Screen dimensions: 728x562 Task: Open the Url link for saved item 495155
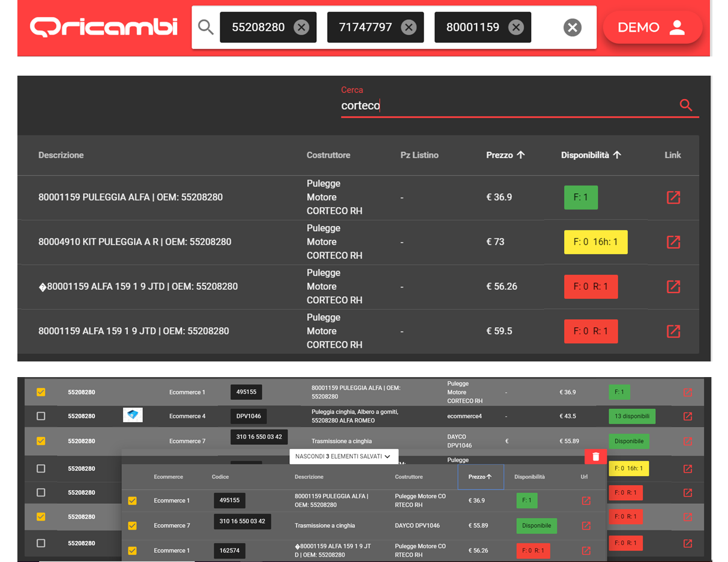[x=586, y=501]
